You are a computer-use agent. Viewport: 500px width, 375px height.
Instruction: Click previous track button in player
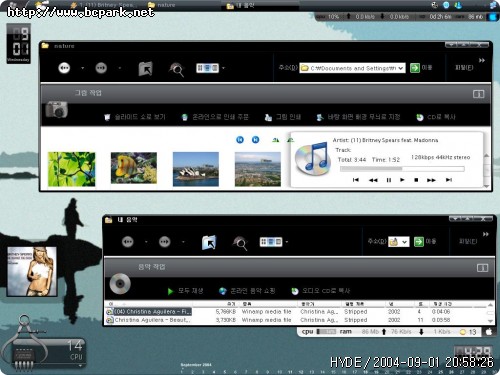356,180
